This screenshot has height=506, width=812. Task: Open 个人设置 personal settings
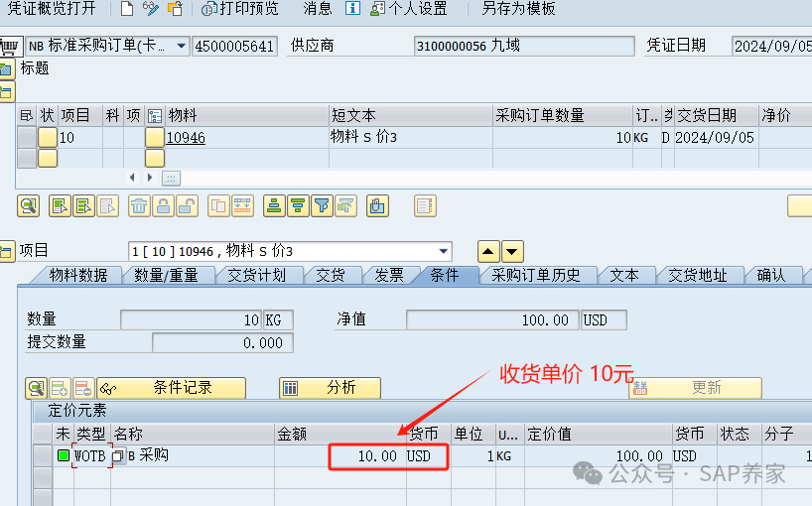409,8
